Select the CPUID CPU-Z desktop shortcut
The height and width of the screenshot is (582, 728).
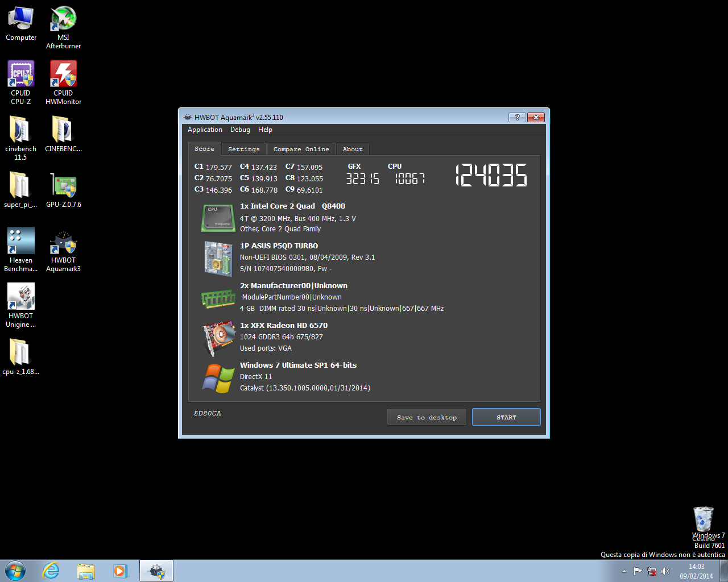(21, 83)
